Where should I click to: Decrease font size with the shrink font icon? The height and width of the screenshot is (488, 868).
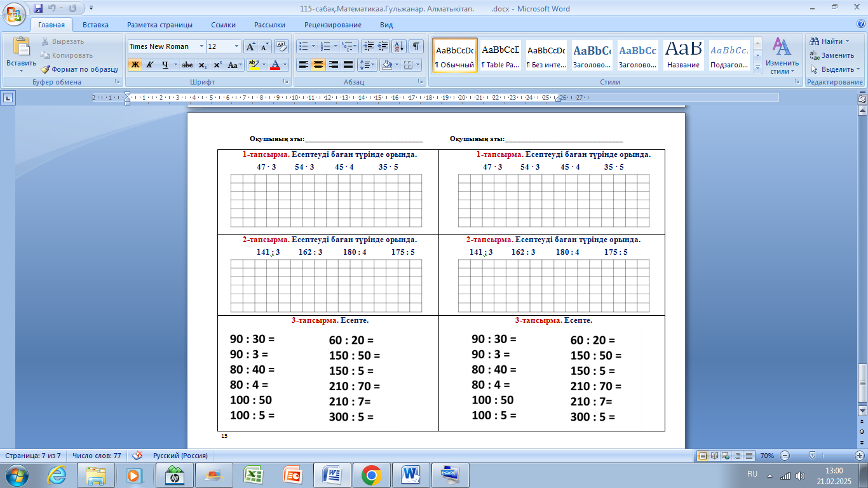point(264,46)
